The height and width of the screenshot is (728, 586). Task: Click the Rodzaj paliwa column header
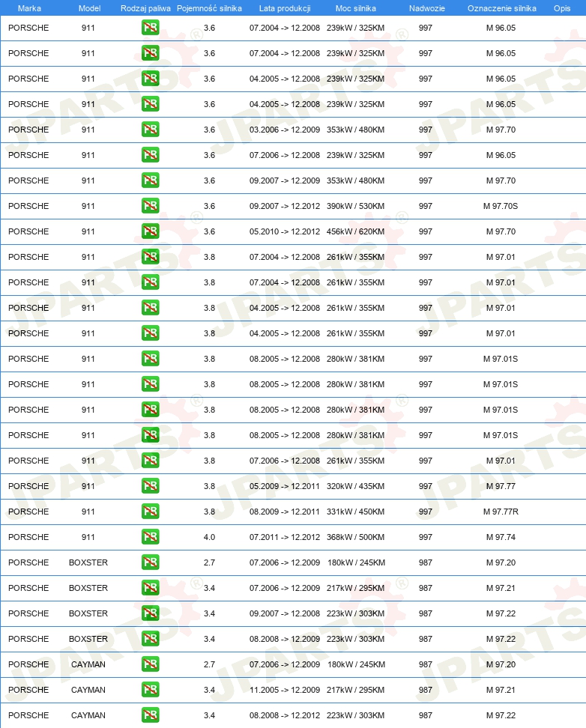pos(145,8)
